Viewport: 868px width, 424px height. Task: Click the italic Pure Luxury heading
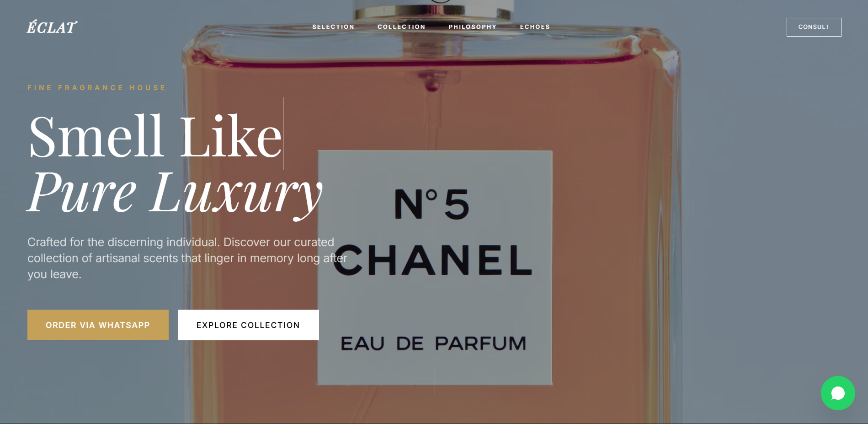175,193
